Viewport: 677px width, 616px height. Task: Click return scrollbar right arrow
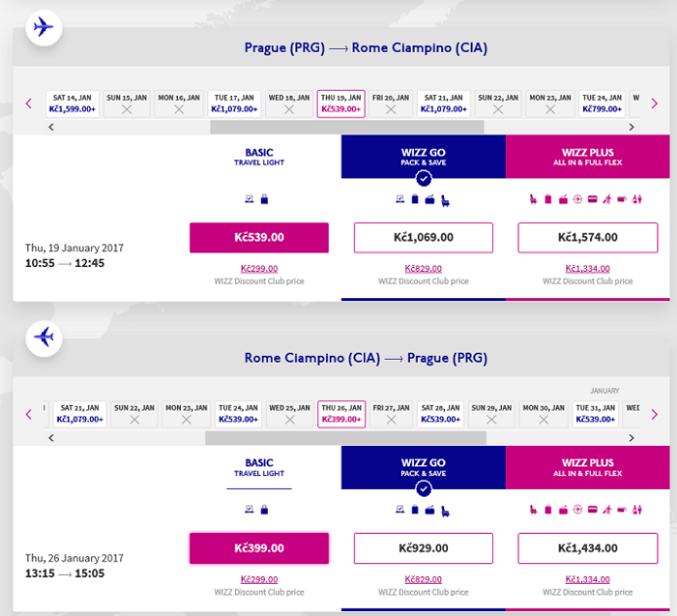[632, 438]
